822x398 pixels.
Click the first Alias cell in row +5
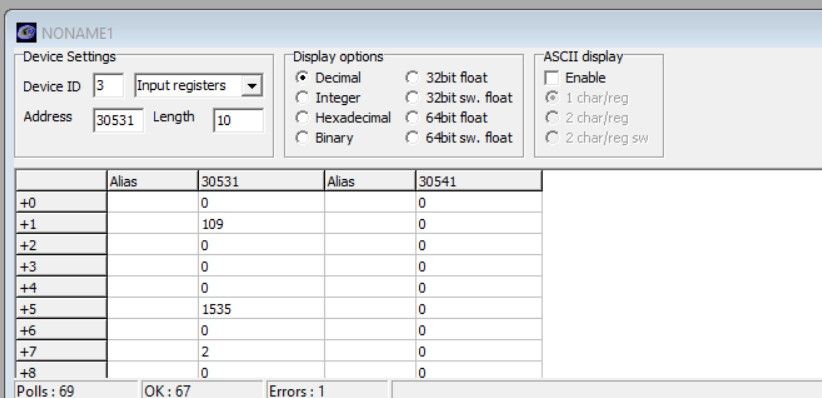[153, 309]
